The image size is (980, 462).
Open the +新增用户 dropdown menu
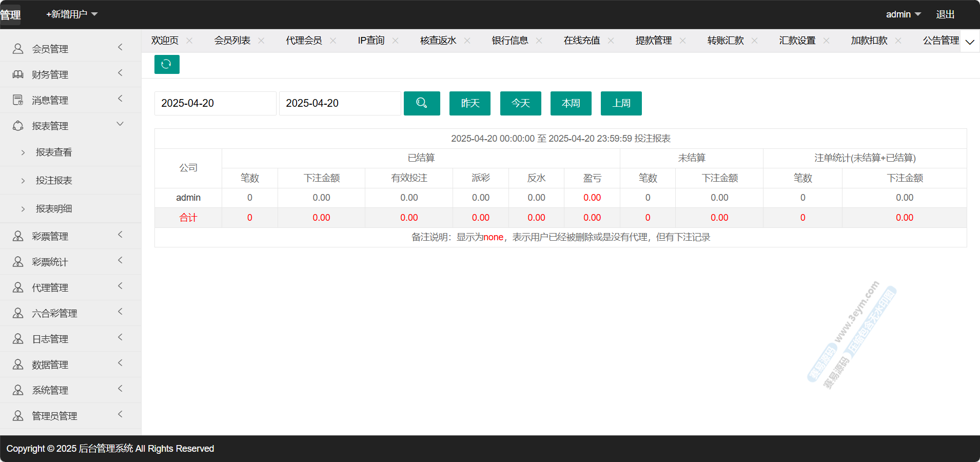tap(72, 14)
